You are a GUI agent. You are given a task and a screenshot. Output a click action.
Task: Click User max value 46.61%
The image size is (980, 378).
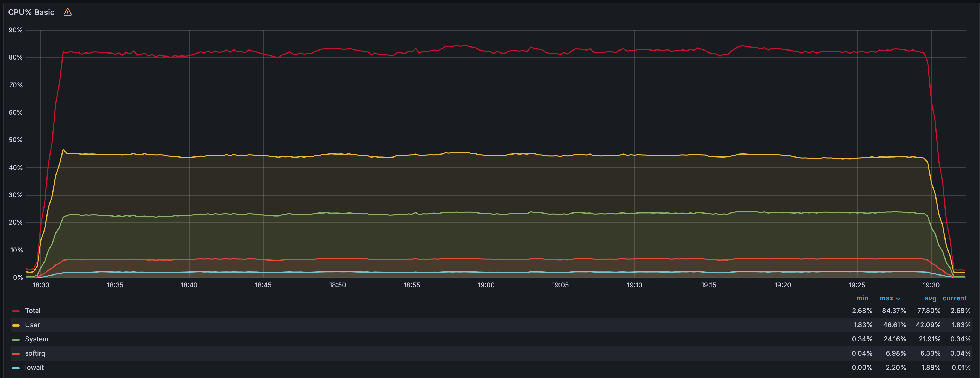tap(895, 325)
